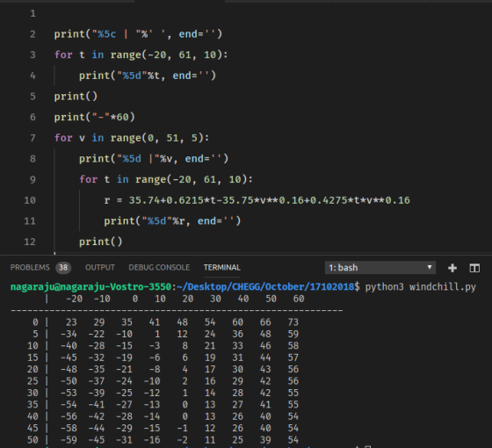This screenshot has width=492, height=448.
Task: Click the print("%5d"%r, end='') statement
Action: coord(172,221)
